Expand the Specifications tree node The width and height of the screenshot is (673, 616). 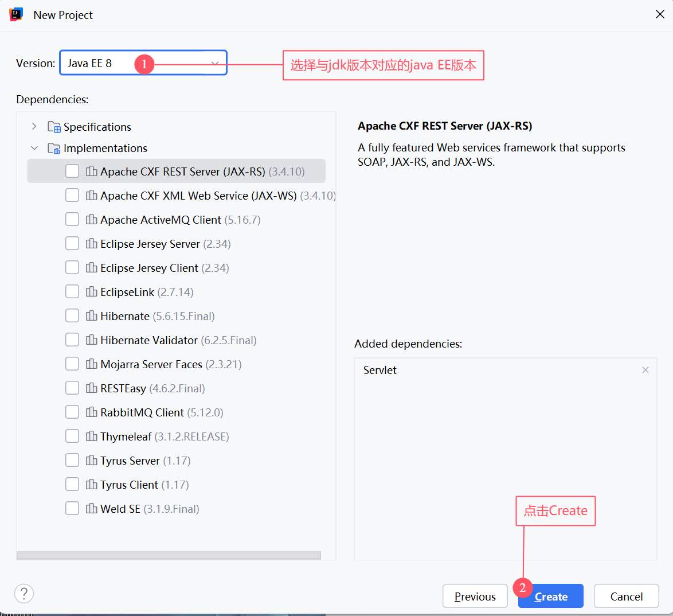(34, 126)
